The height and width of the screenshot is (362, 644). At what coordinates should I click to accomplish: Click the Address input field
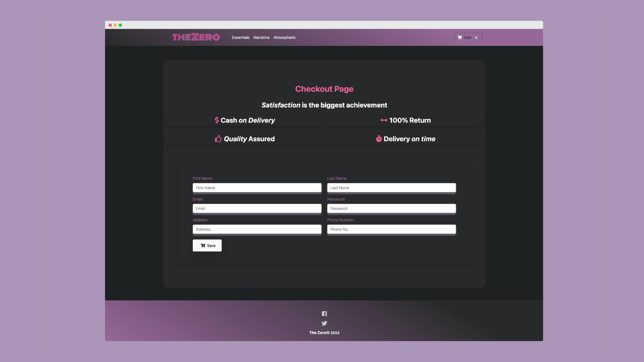pyautogui.click(x=257, y=229)
